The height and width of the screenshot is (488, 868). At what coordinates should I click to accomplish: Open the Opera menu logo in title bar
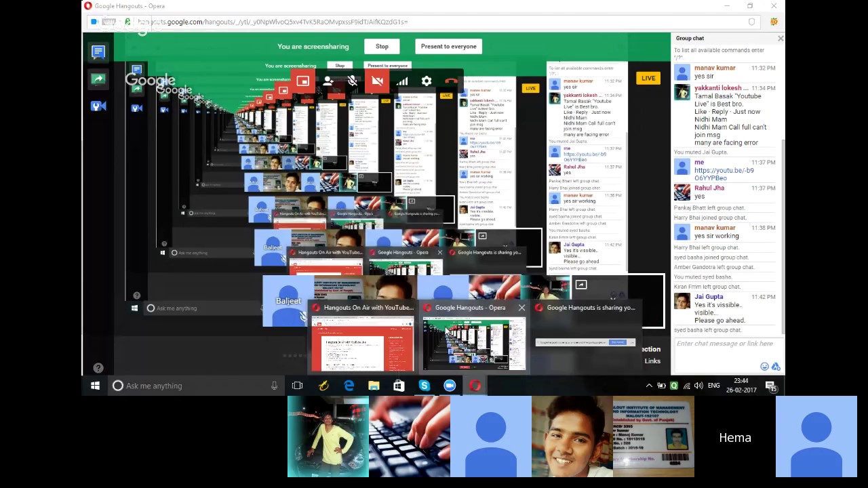tap(87, 6)
